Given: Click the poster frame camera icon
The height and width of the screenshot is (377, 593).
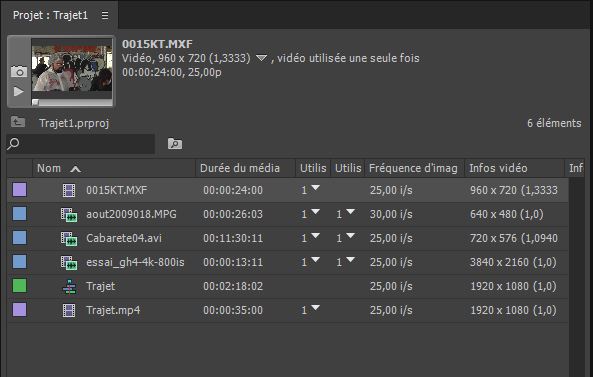Looking at the screenshot, I should click(x=19, y=71).
